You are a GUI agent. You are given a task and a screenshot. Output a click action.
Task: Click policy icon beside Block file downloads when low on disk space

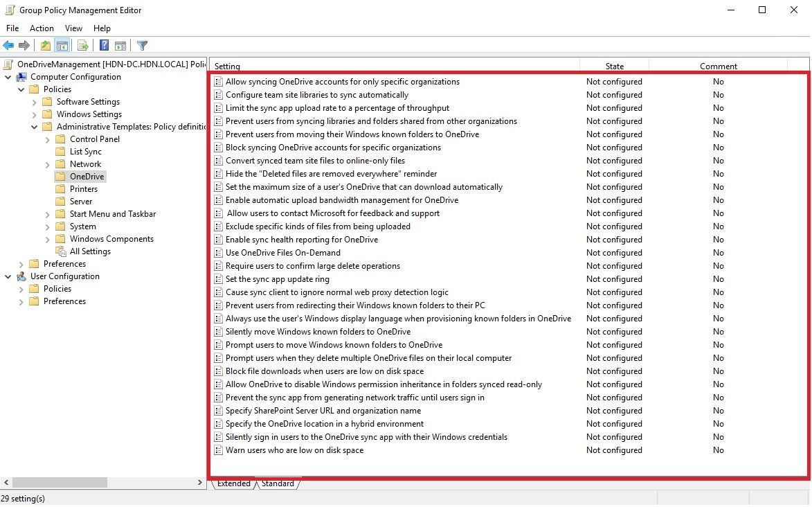[219, 371]
